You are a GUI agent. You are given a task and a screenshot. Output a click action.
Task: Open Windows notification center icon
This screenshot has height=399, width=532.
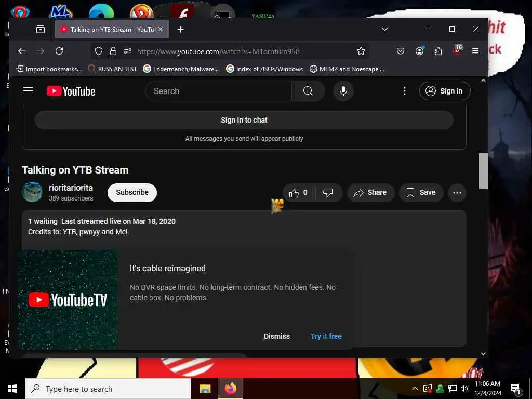(x=516, y=389)
